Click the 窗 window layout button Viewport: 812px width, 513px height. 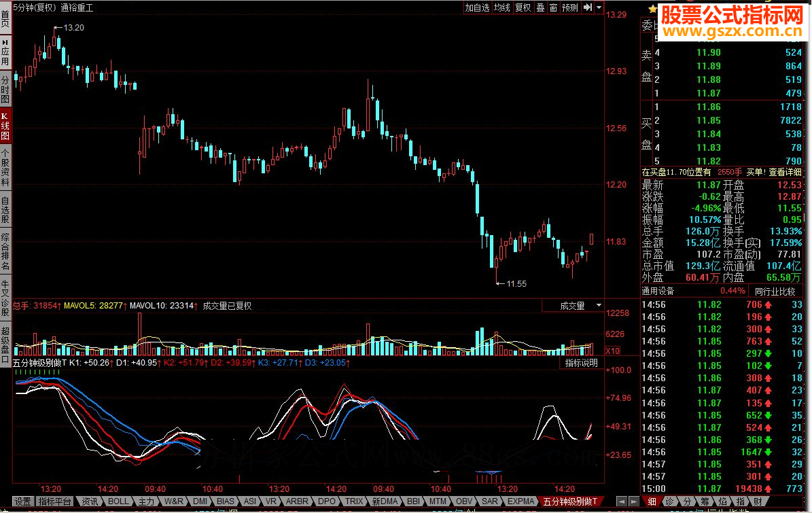(554, 7)
